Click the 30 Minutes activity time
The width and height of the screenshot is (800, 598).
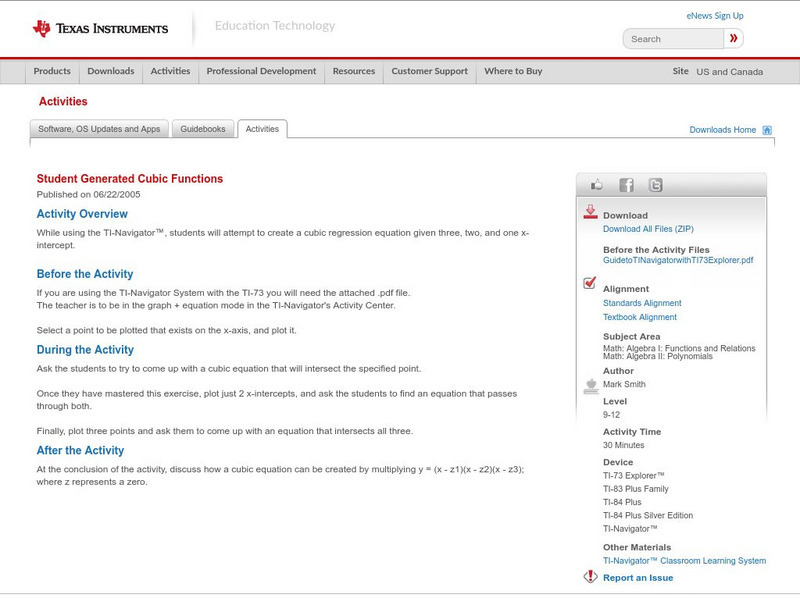(x=623, y=445)
